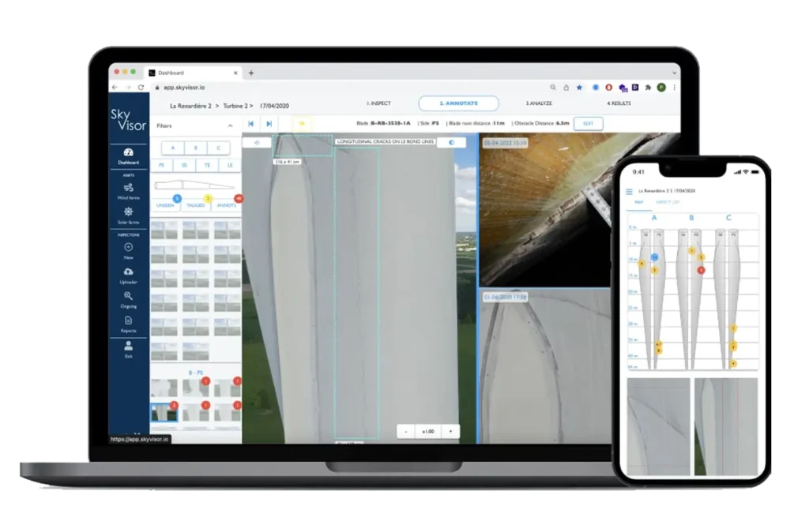
Task: Toggle blade A filter
Action: [172, 148]
